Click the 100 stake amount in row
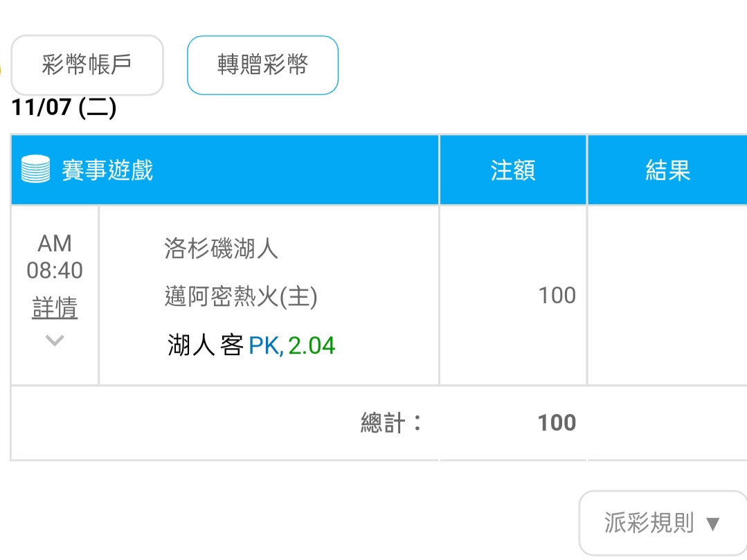The image size is (747, 560). point(557,296)
